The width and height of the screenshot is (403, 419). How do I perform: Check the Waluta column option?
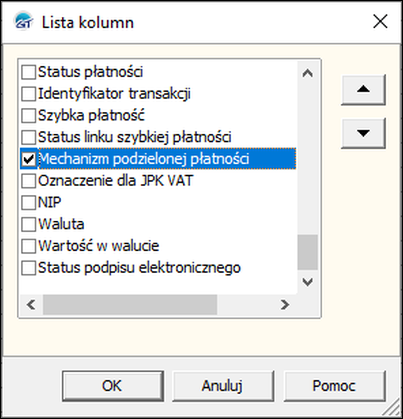(x=29, y=224)
